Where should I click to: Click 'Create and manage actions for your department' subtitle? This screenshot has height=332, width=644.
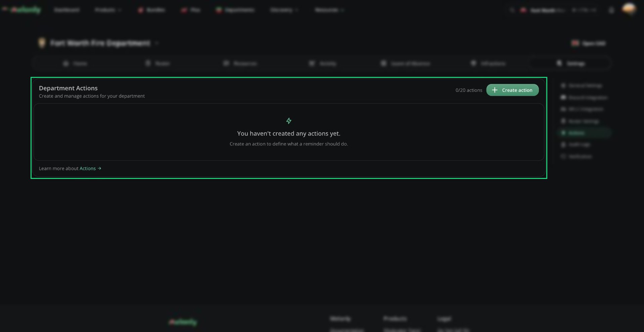(x=92, y=96)
